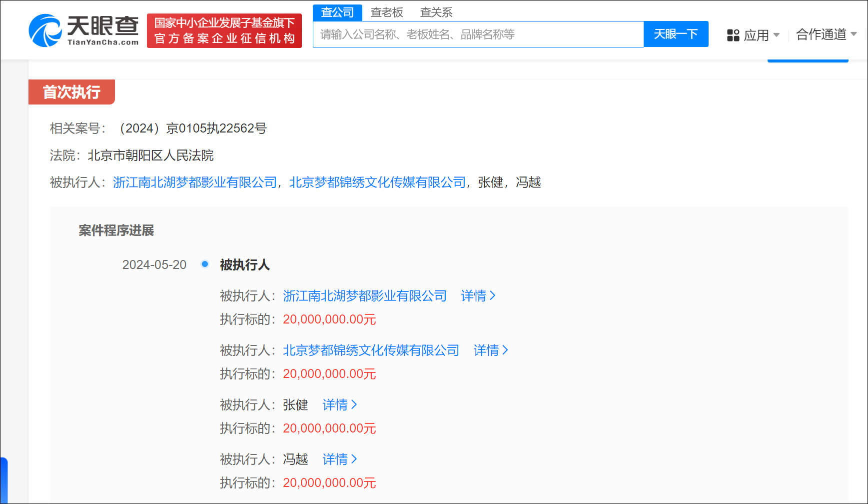868x504 pixels.
Task: Click the company name search input field
Action: [x=478, y=34]
